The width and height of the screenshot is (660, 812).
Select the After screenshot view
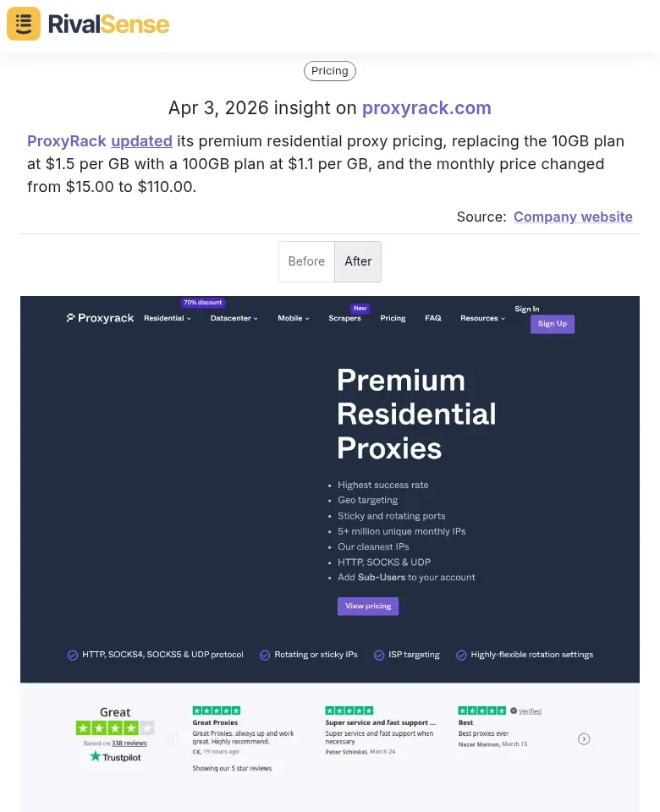[358, 261]
